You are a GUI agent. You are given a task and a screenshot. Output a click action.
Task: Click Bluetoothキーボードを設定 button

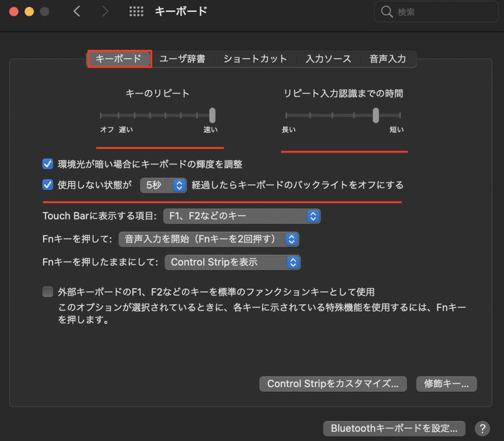click(393, 428)
